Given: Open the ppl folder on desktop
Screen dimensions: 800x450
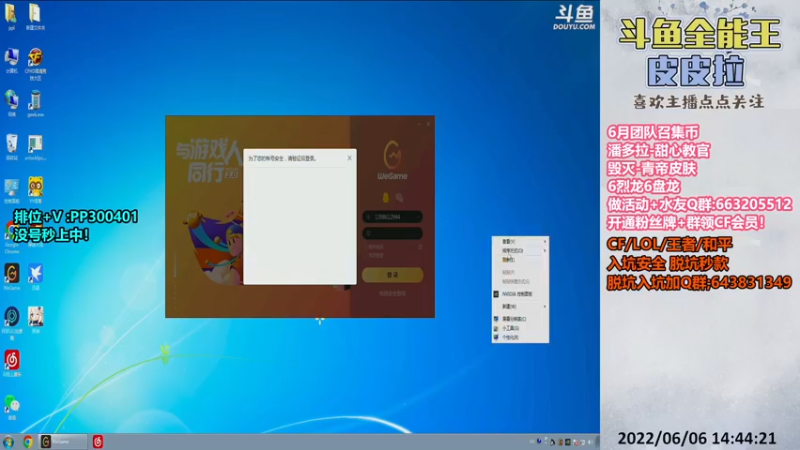Looking at the screenshot, I should click(x=11, y=16).
